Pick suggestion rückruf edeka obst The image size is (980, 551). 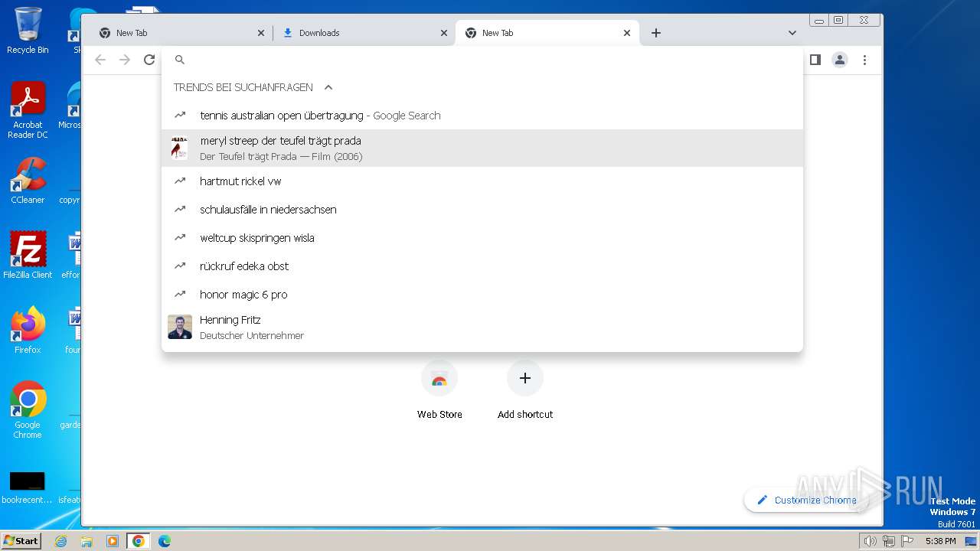pyautogui.click(x=482, y=266)
